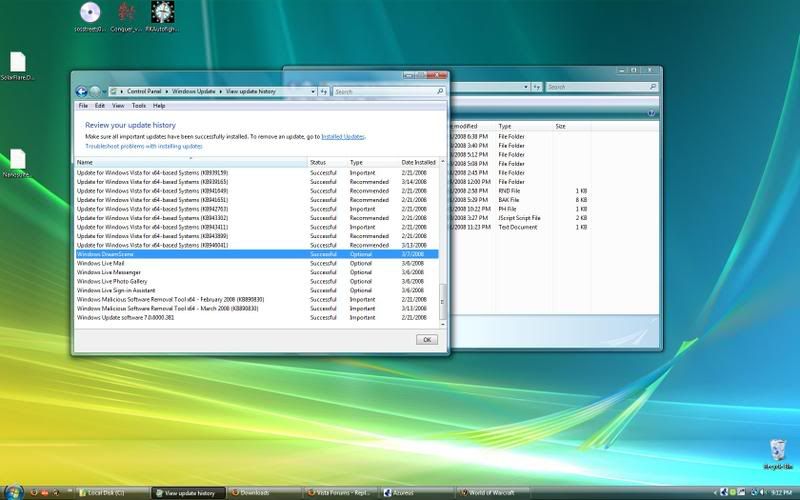The image size is (800, 500).
Task: Show hidden system tray icons arrow
Action: click(715, 493)
